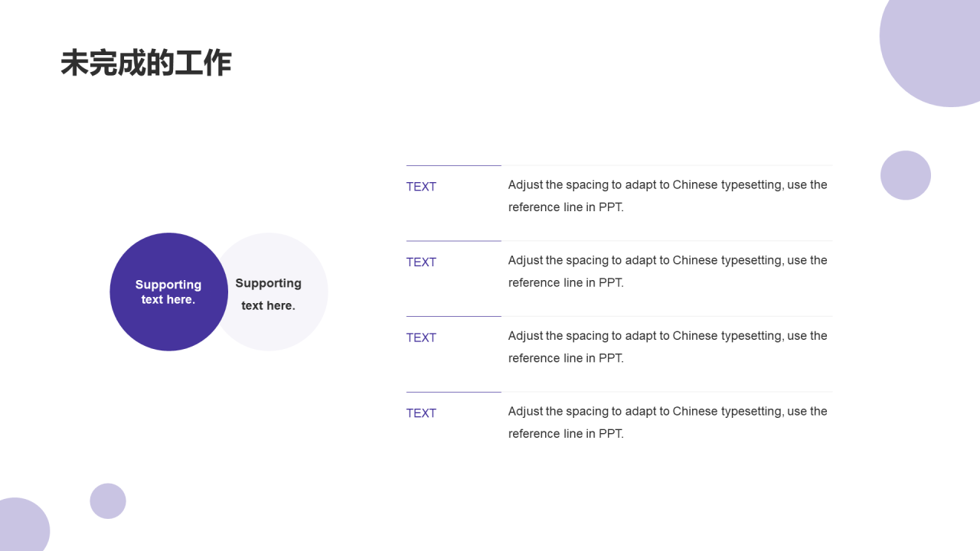
Task: Select the first description paragraph
Action: coord(668,196)
